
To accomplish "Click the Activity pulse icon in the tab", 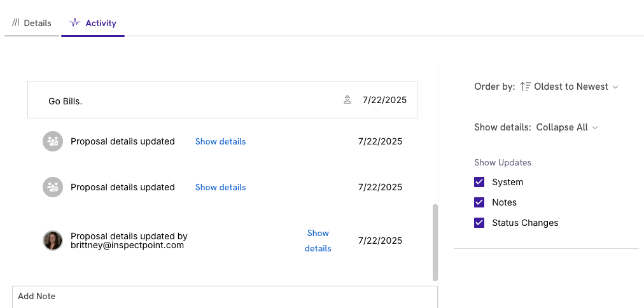I will pos(74,22).
